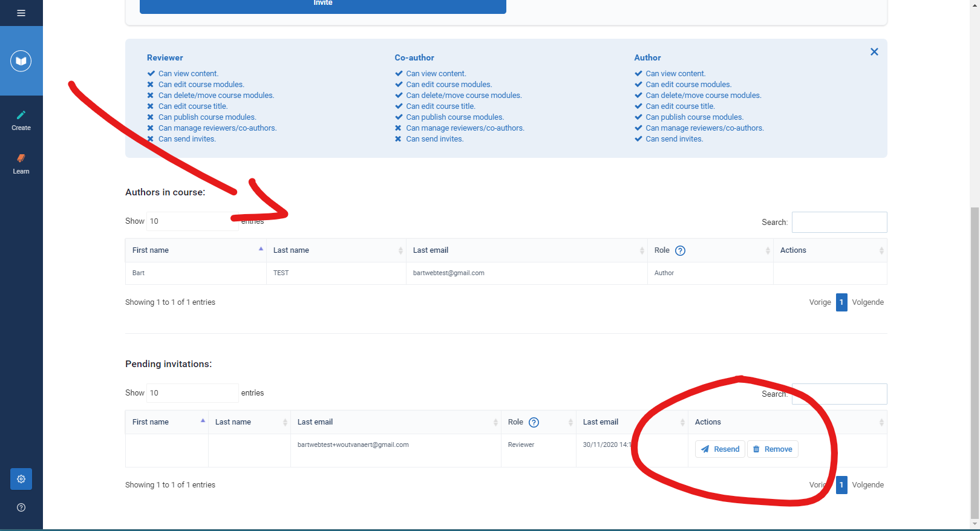Close the roles info panel
Image resolution: width=980 pixels, height=531 pixels.
point(874,52)
